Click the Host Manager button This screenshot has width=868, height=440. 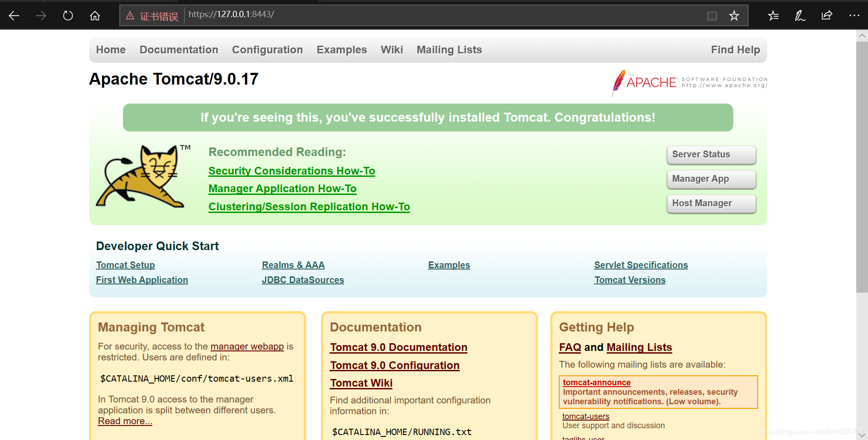[712, 203]
